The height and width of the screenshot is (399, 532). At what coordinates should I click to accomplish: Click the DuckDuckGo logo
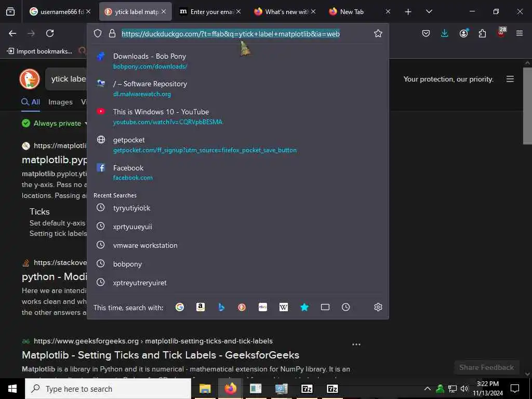coord(30,79)
